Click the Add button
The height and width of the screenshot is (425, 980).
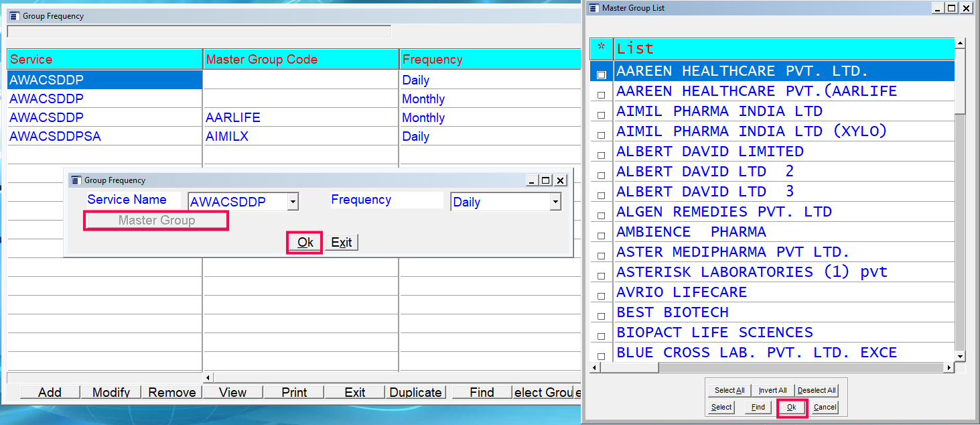[x=50, y=392]
